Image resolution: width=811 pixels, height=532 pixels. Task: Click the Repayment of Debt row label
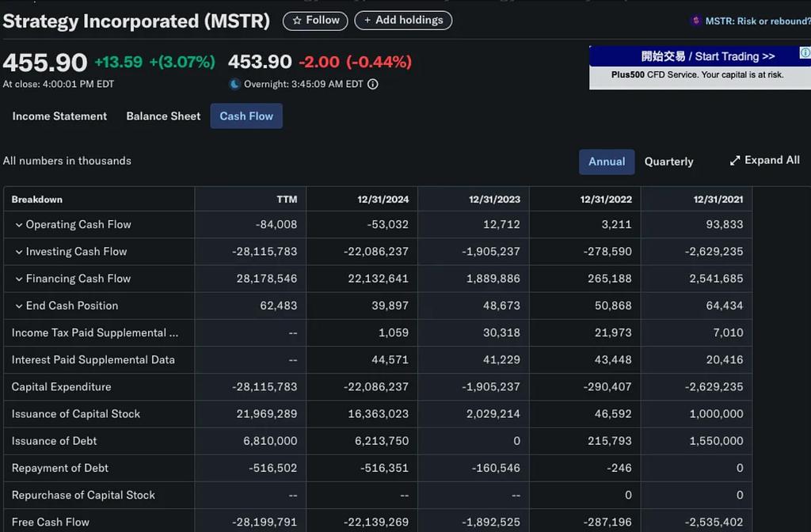click(x=59, y=469)
